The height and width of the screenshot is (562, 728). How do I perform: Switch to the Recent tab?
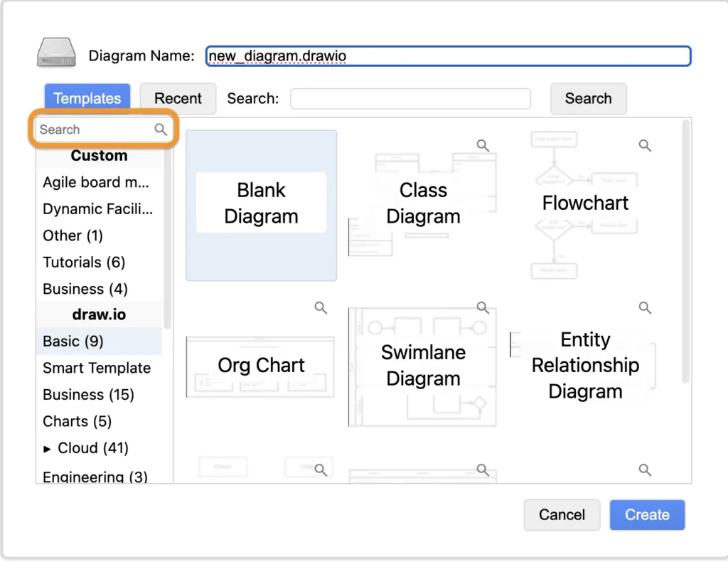pos(178,98)
